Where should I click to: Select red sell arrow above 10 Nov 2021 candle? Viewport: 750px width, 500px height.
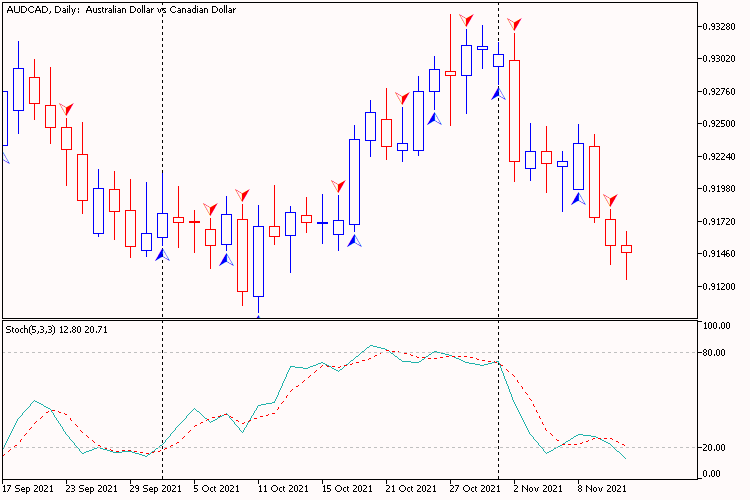(610, 200)
